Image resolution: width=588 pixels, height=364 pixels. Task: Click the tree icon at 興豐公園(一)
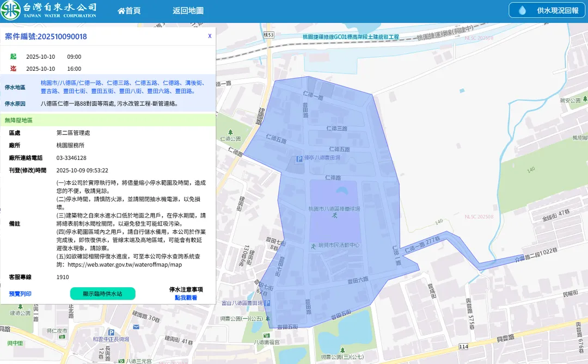[268, 318]
